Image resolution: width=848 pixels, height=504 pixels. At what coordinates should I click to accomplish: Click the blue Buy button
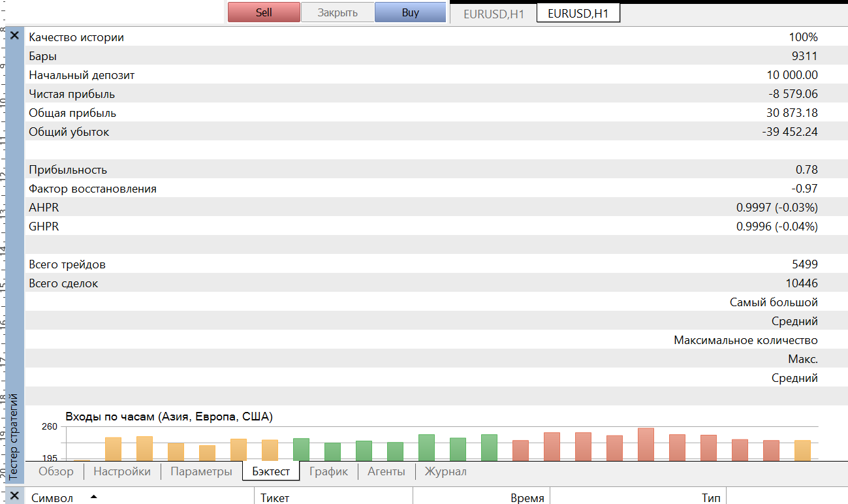(x=411, y=12)
